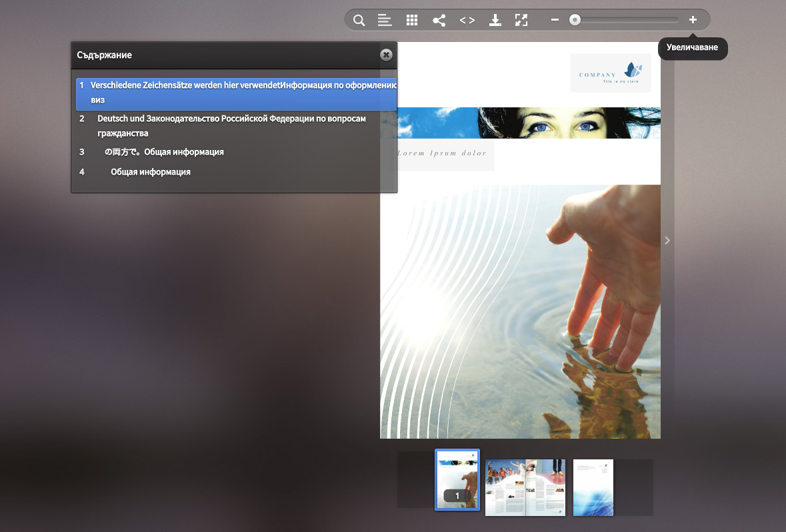This screenshot has height=532, width=786.
Task: Enter fullscreen mode
Action: click(x=521, y=20)
